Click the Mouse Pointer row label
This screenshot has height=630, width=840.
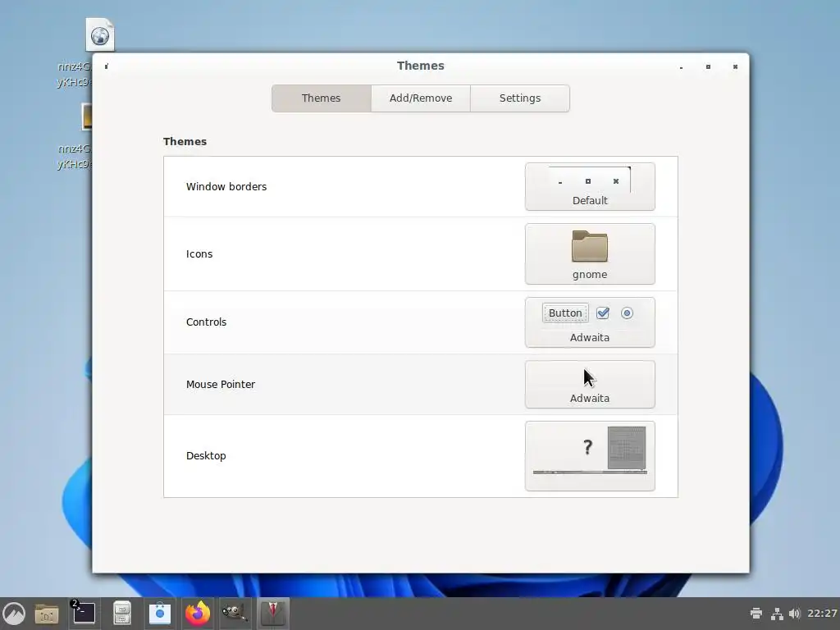(220, 384)
